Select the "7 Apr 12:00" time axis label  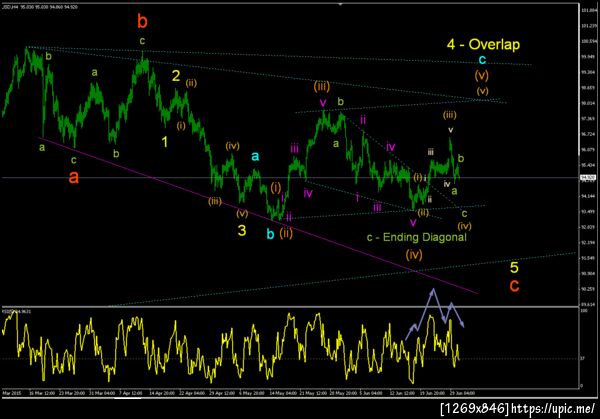[x=130, y=393]
